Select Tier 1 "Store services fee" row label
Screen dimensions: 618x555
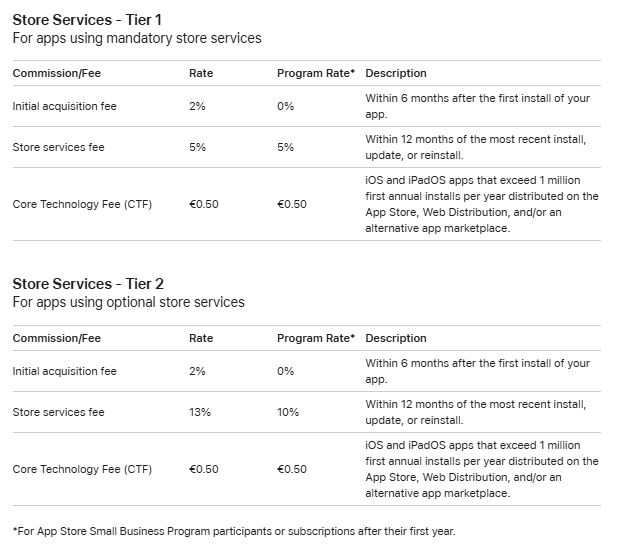(59, 147)
